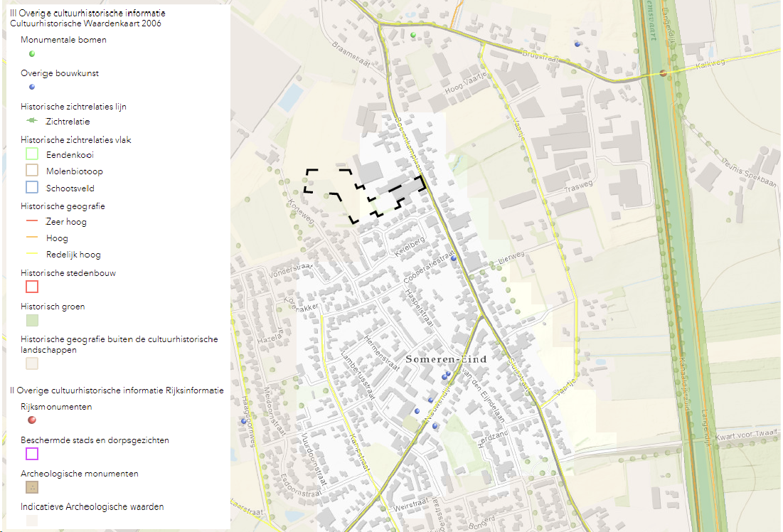Select the Zichtrelatie arrow line symbol

(31, 121)
